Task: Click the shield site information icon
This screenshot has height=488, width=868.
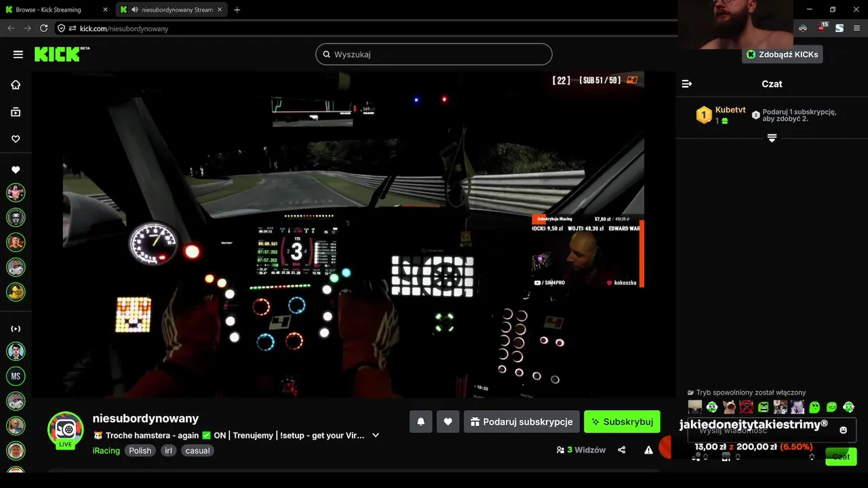Action: tap(61, 28)
